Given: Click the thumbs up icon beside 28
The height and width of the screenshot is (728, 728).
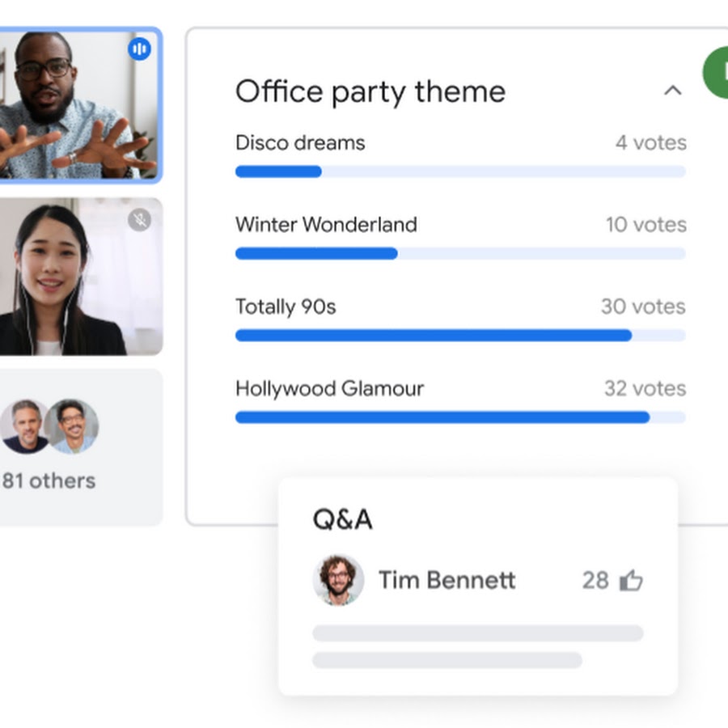Looking at the screenshot, I should pos(631,580).
